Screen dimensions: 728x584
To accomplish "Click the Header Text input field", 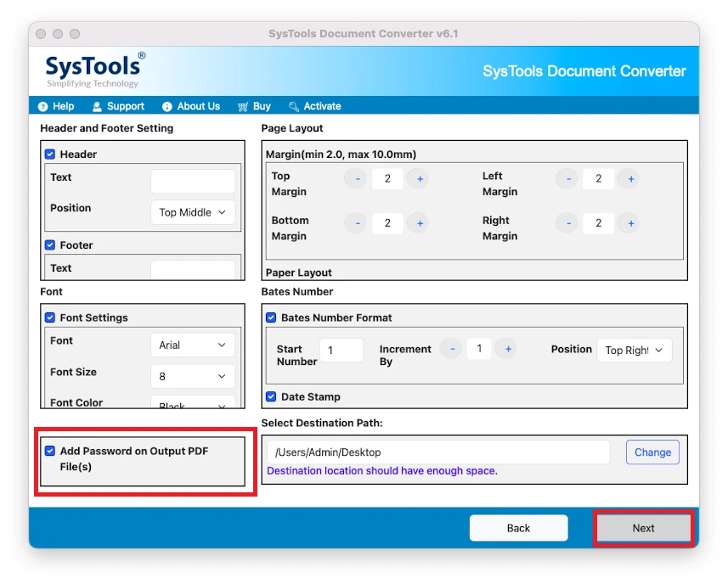I will click(193, 182).
